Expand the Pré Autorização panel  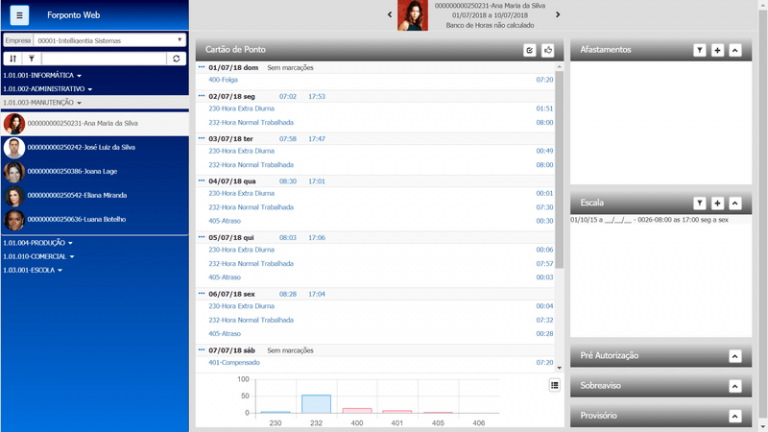point(735,356)
